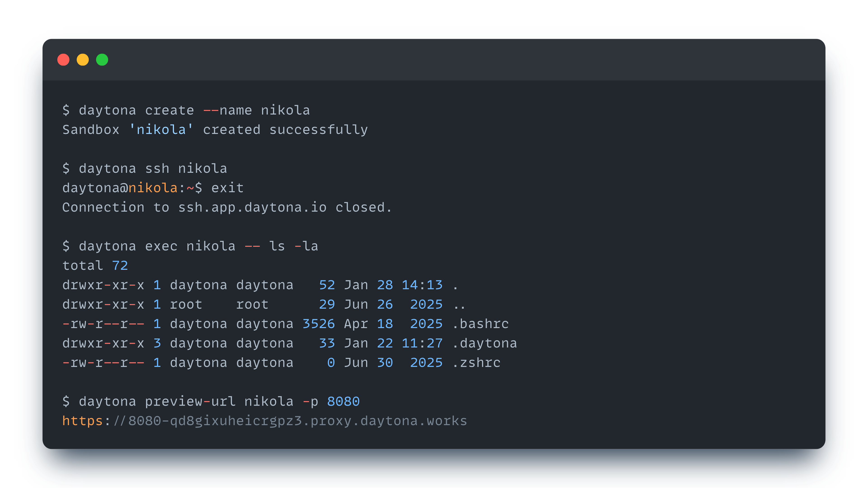Screen dimensions: 868x488
Task: Click the yellow minimize window dot
Action: (x=83, y=60)
